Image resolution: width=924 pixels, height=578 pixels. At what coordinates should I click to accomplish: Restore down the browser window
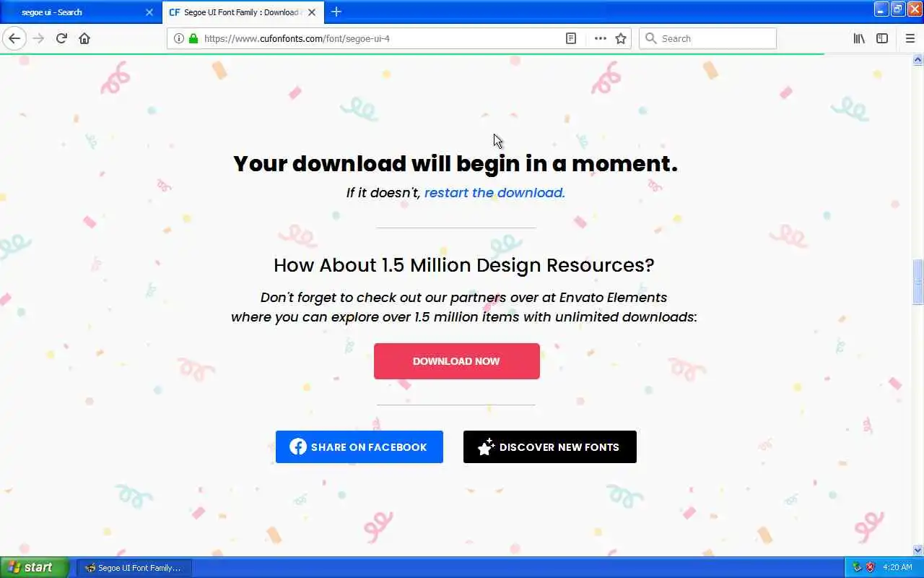pyautogui.click(x=898, y=9)
